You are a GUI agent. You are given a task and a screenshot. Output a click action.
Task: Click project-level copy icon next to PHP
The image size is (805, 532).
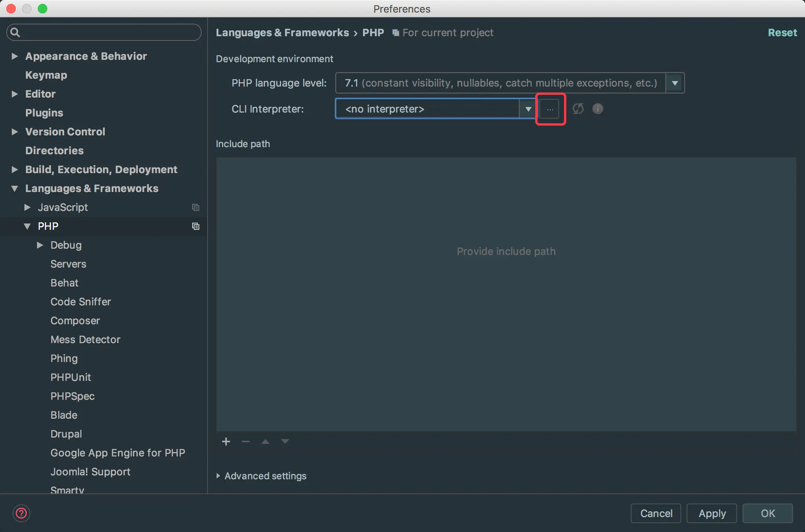pos(195,226)
